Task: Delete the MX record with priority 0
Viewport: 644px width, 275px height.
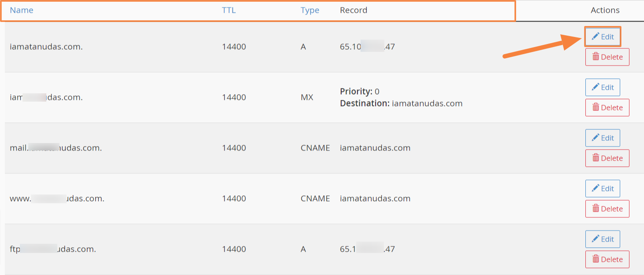Action: [607, 107]
